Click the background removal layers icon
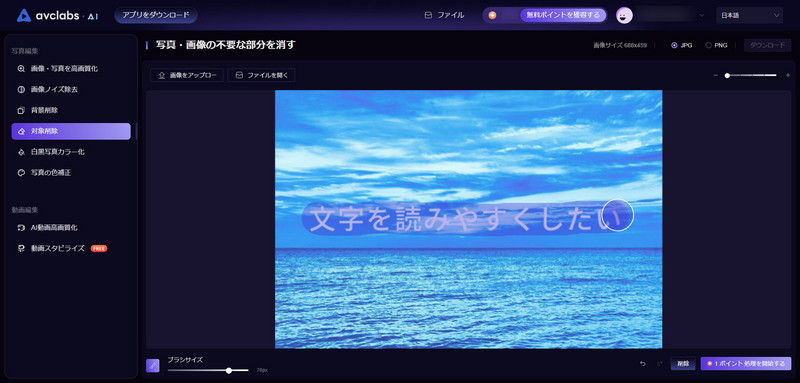 pos(21,110)
